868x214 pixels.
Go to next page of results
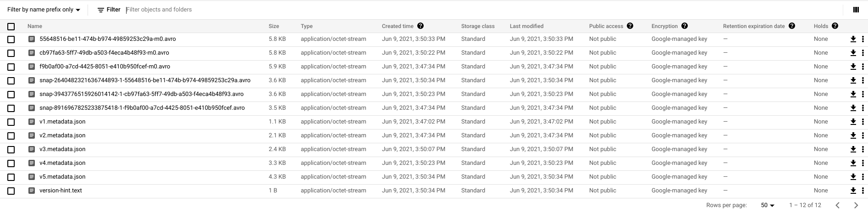click(x=856, y=205)
